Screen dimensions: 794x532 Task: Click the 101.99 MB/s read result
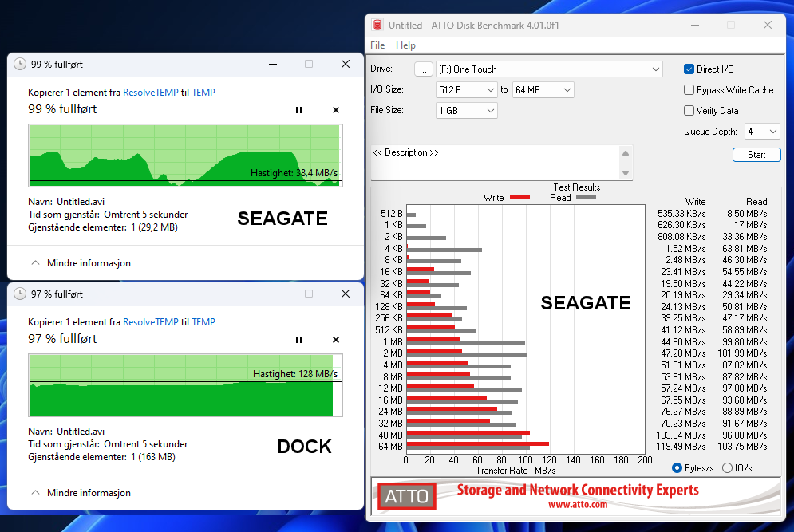tap(742, 353)
